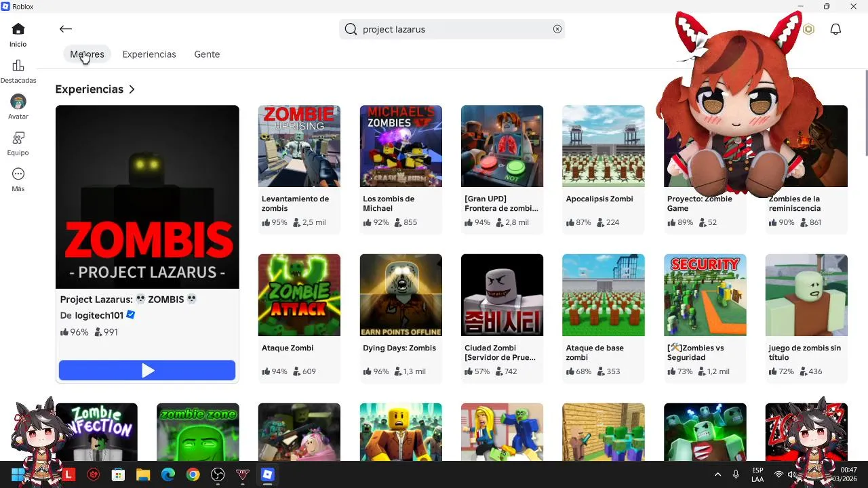Play Project Lazarus with the blue button
The height and width of the screenshot is (488, 868).
pyautogui.click(x=147, y=370)
